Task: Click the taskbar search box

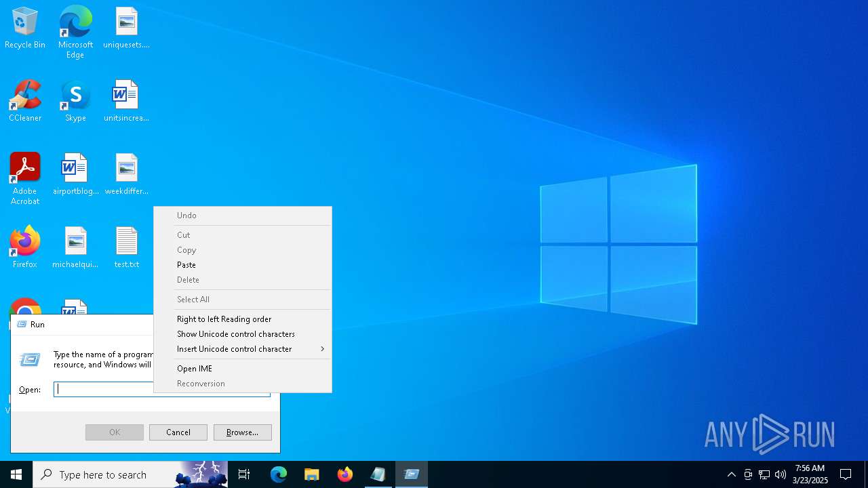Action: [131, 474]
